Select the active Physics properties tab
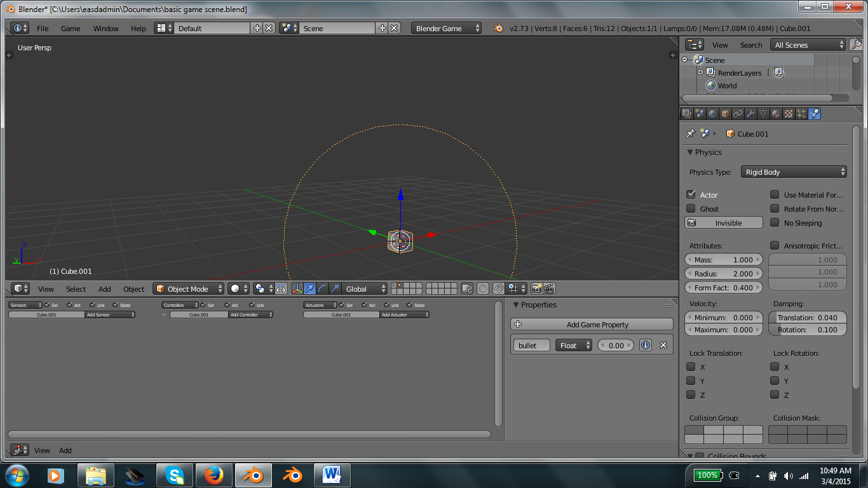Viewport: 868px width, 488px height. point(815,114)
